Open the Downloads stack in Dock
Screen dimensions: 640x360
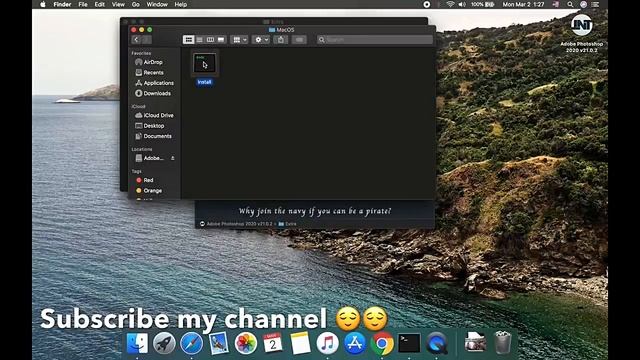475,343
